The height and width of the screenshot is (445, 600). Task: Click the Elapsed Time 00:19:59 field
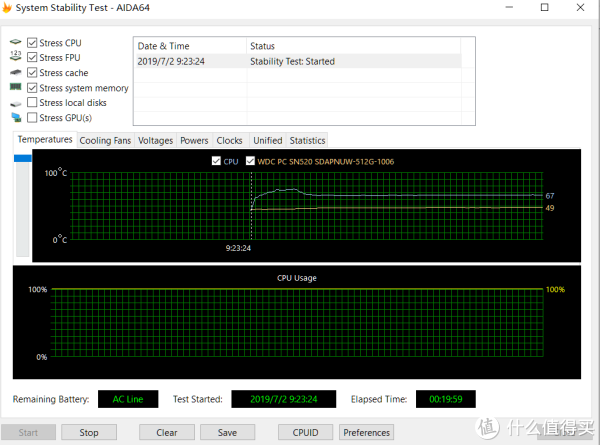446,399
